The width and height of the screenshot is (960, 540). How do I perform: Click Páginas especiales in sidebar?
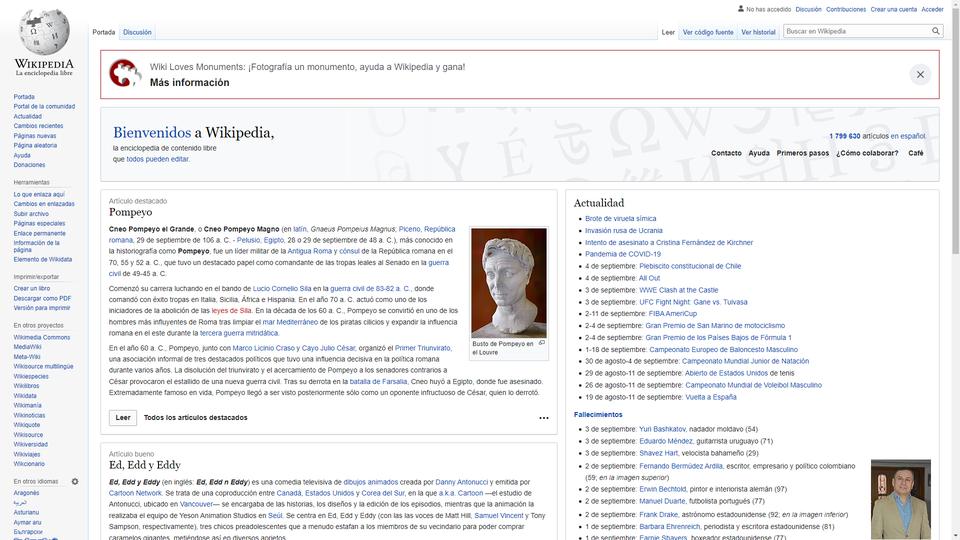pyautogui.click(x=39, y=223)
